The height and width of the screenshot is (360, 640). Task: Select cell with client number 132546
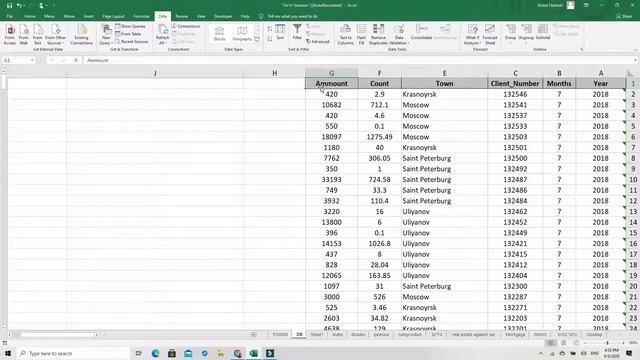(515, 94)
